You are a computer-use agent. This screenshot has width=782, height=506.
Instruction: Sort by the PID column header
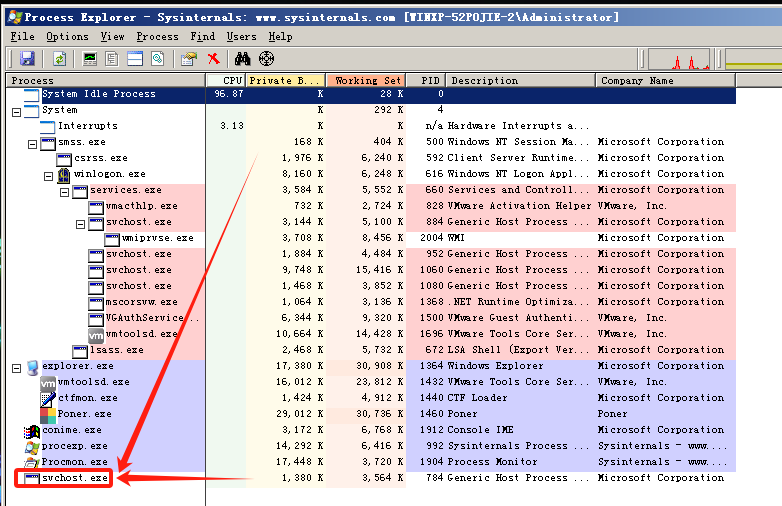(x=426, y=80)
